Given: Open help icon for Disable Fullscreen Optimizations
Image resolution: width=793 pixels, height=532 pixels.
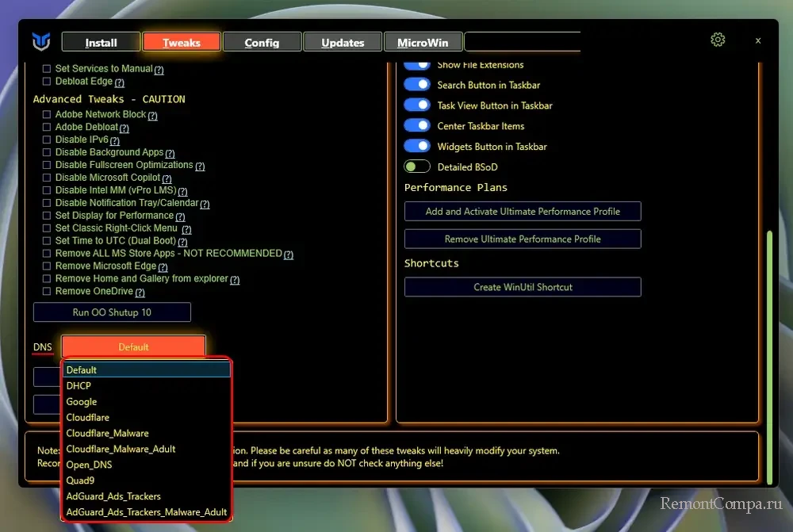Looking at the screenshot, I should (201, 166).
